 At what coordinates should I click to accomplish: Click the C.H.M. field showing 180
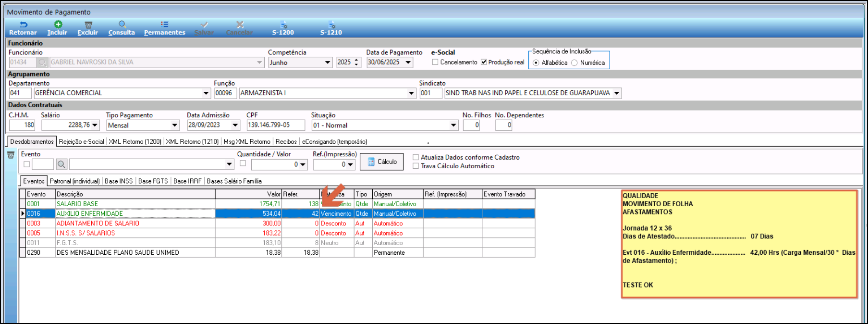(x=22, y=125)
